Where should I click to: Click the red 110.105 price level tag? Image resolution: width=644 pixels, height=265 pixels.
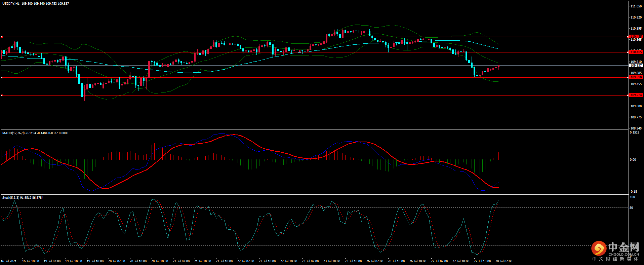[x=636, y=52]
